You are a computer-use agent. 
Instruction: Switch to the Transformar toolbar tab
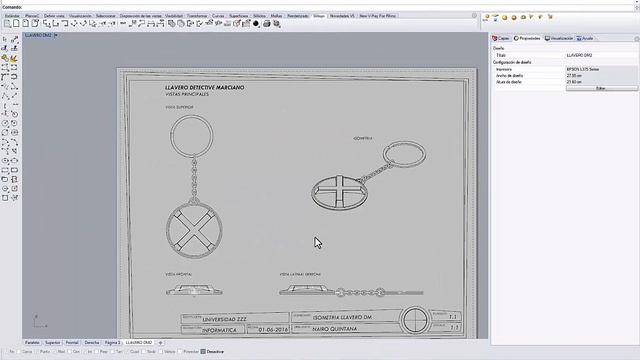click(197, 16)
